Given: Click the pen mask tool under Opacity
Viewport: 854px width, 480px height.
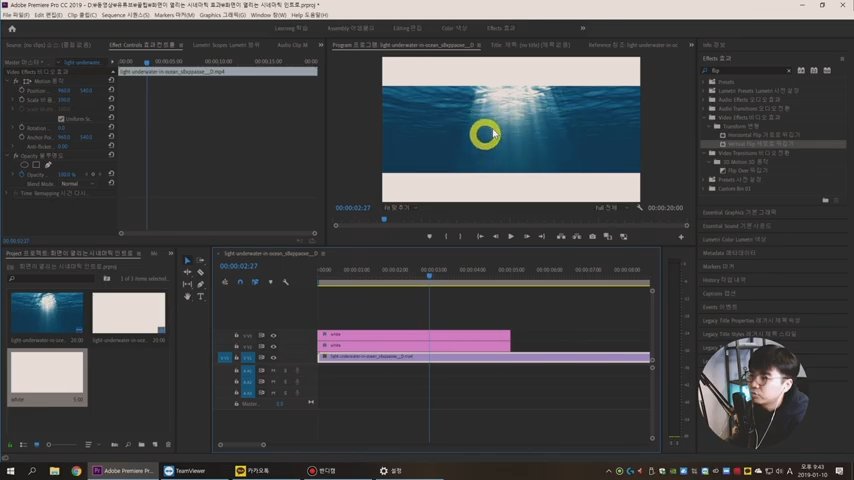Looking at the screenshot, I should (48, 165).
